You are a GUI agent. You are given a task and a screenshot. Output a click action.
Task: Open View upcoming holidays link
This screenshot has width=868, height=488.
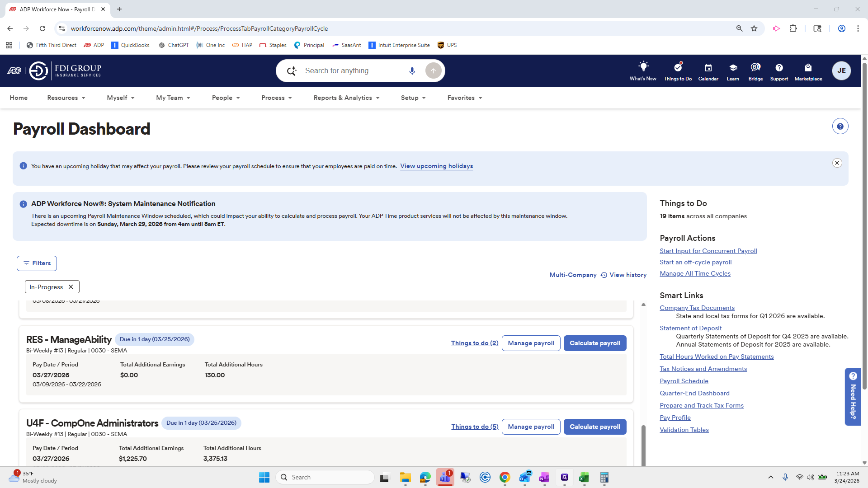point(436,166)
